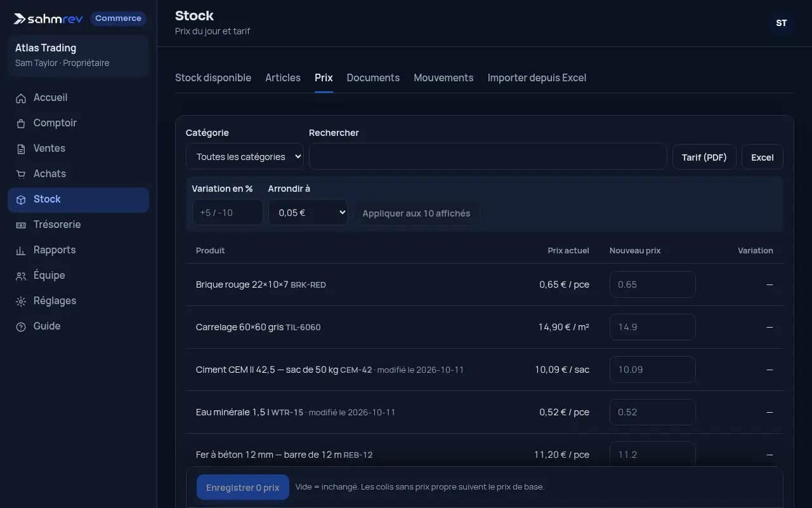Click the Produit column header
812x508 pixels.
click(211, 250)
